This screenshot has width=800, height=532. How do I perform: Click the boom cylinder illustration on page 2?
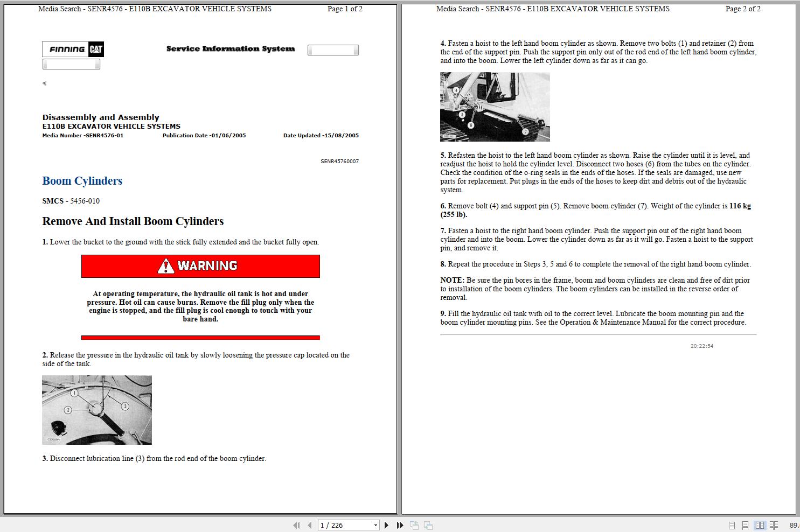495,107
